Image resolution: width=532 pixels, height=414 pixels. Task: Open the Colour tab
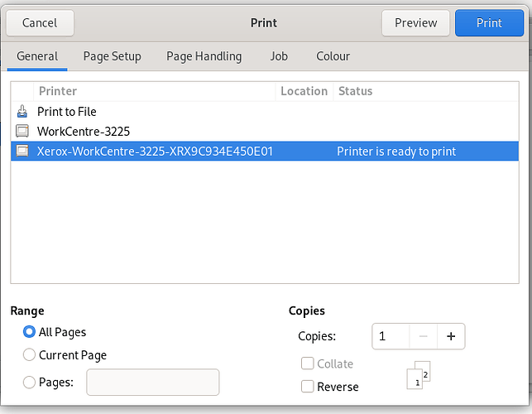coord(333,56)
